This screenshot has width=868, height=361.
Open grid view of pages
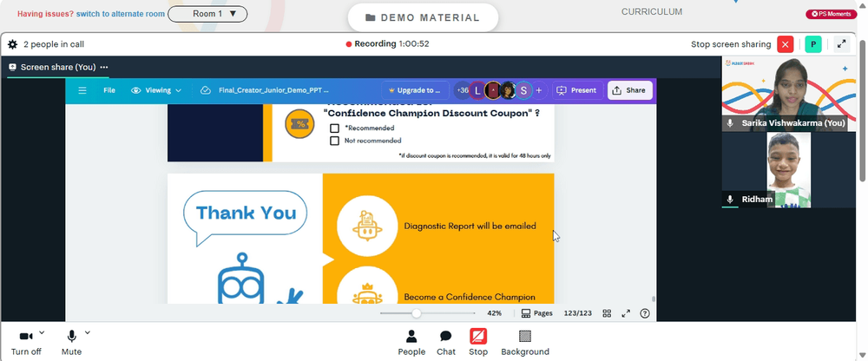point(607,313)
